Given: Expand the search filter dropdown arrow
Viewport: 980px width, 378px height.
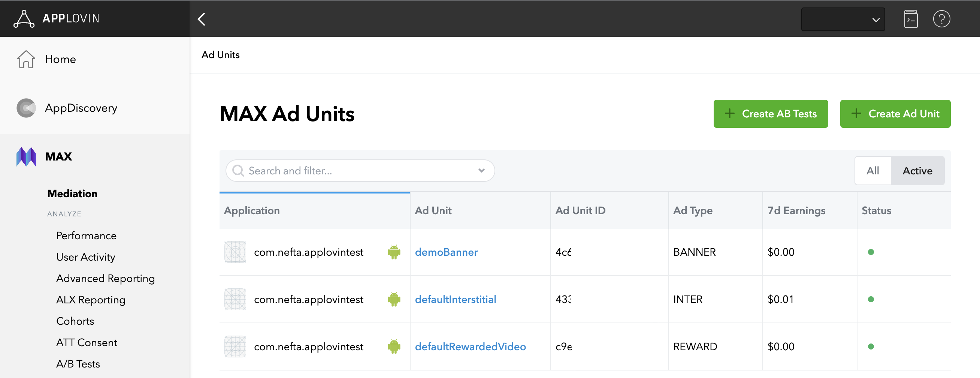Looking at the screenshot, I should (481, 171).
